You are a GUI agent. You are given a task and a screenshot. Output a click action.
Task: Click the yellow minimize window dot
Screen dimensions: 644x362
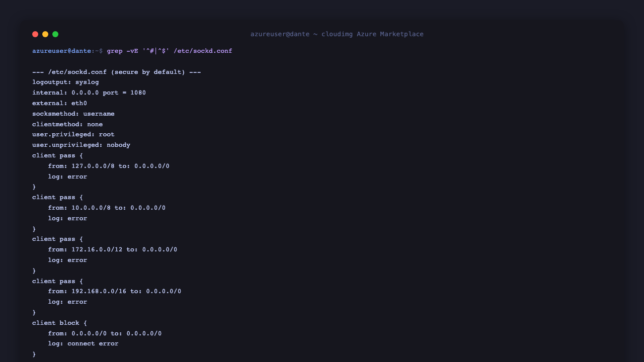[45, 34]
